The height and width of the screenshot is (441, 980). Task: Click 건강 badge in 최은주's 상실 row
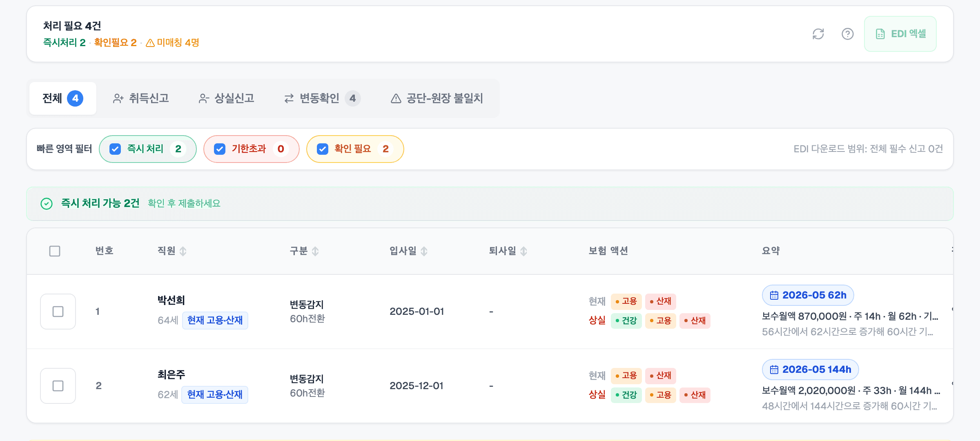tap(626, 395)
